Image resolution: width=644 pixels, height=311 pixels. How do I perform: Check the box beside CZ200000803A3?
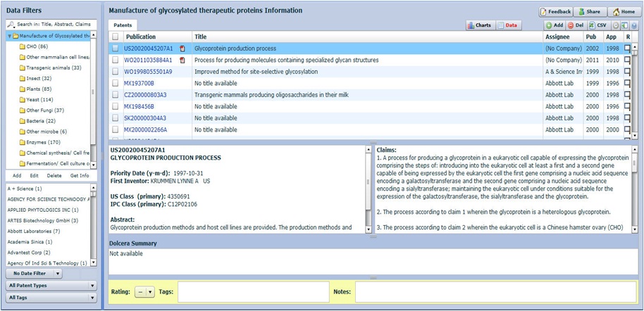(116, 94)
